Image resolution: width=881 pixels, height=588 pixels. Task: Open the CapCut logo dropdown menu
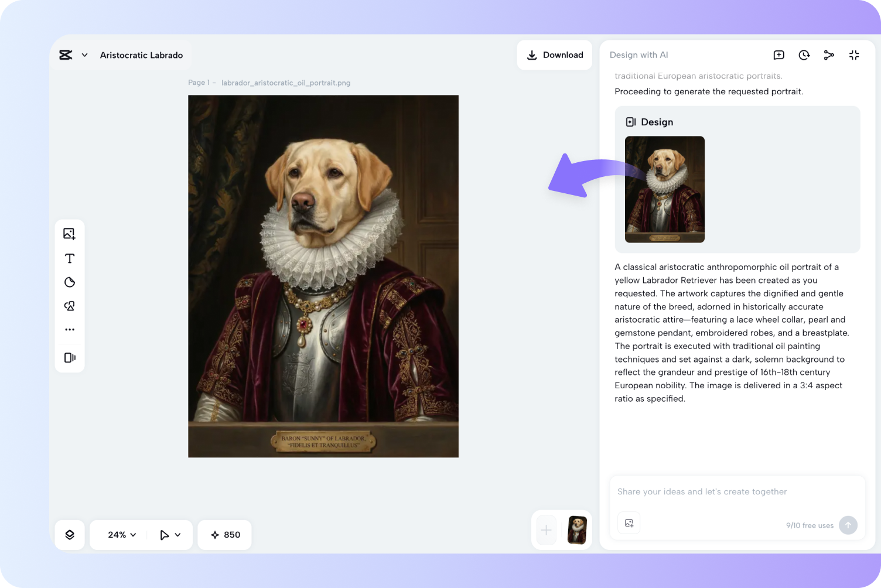[73, 54]
